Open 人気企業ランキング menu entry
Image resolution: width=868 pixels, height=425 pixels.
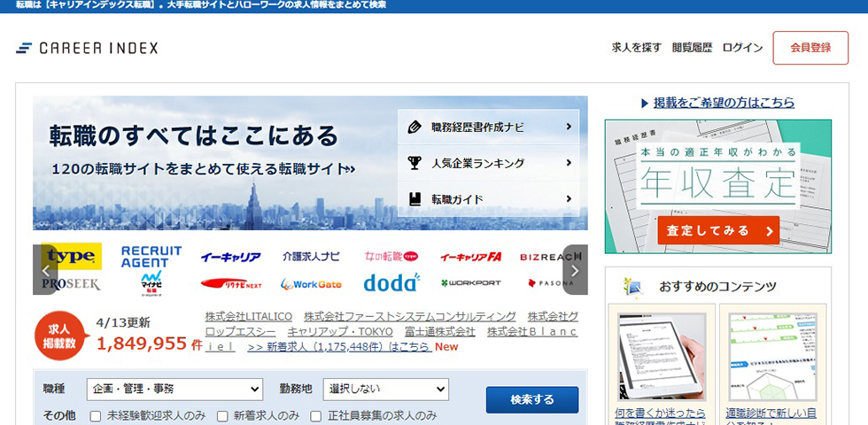(489, 163)
